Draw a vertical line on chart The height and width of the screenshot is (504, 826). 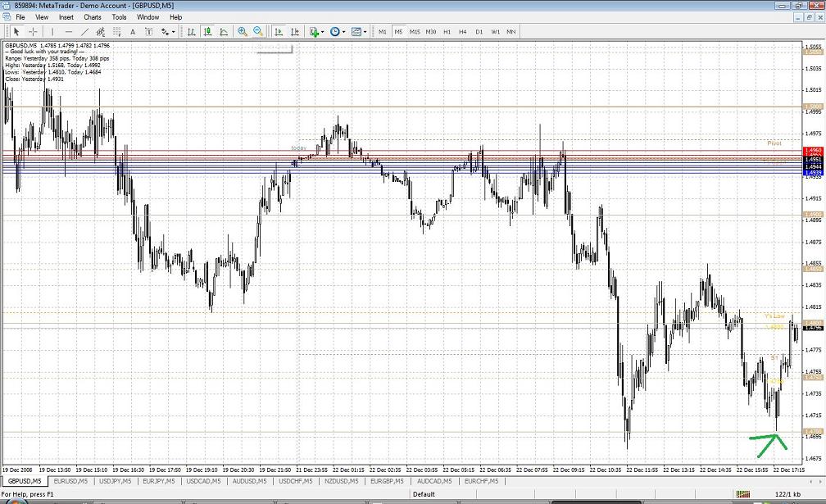coord(52,32)
